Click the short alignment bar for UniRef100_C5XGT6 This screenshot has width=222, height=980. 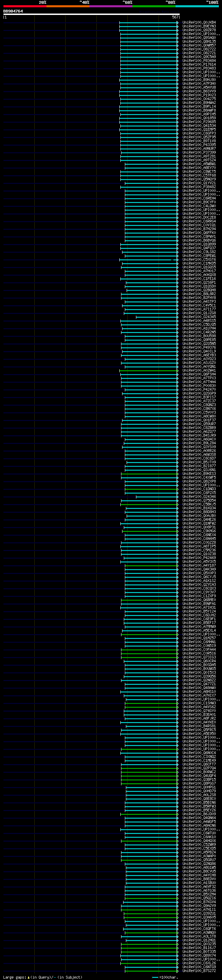[x=148, y=259]
